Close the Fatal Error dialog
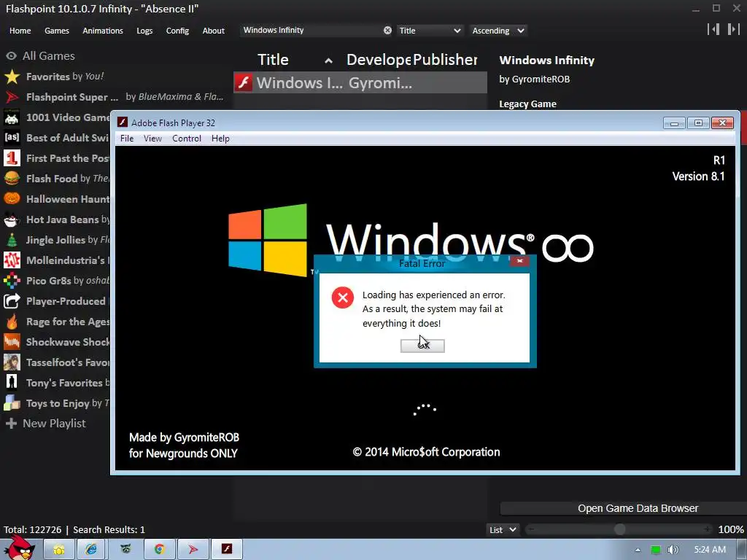This screenshot has height=560, width=747. coord(519,260)
